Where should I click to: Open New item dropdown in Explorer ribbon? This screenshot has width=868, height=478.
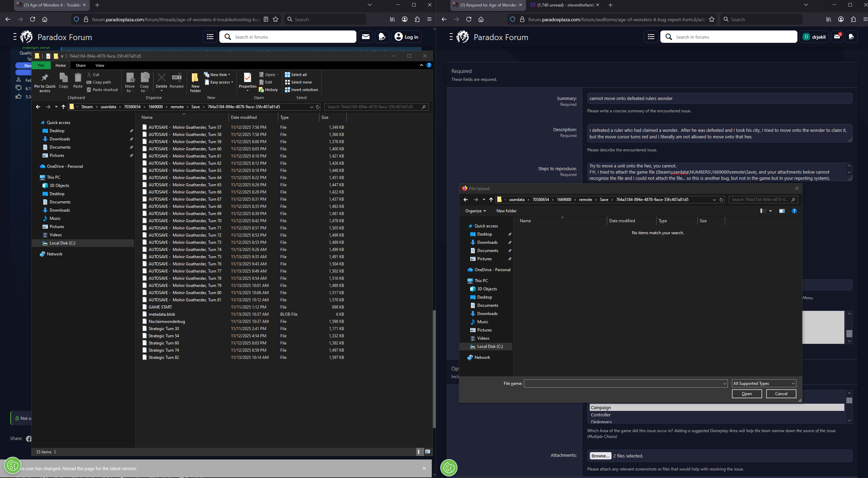(x=217, y=75)
